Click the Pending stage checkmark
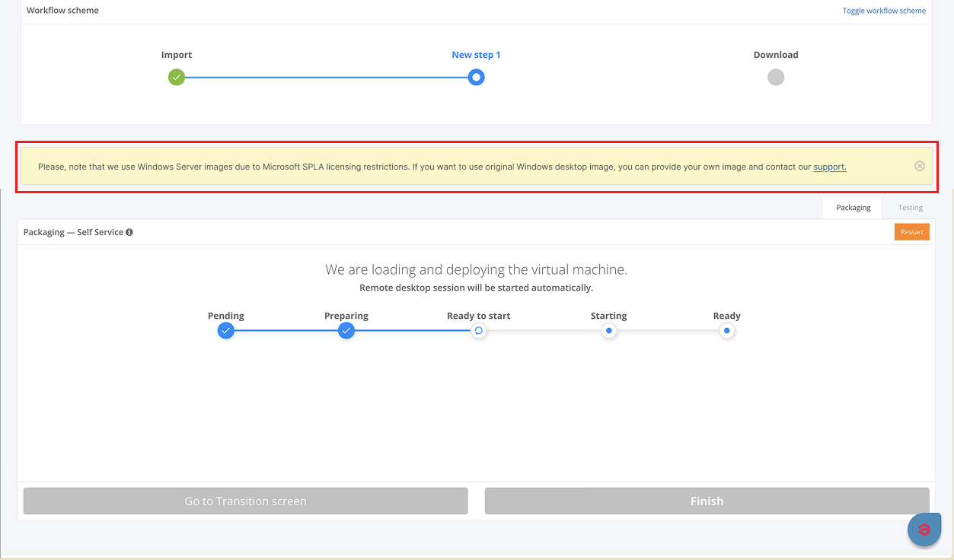The width and height of the screenshot is (954, 560). pos(225,331)
